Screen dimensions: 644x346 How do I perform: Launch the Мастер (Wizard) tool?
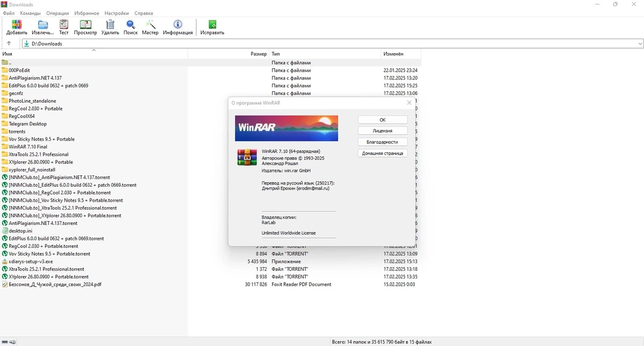pos(150,27)
